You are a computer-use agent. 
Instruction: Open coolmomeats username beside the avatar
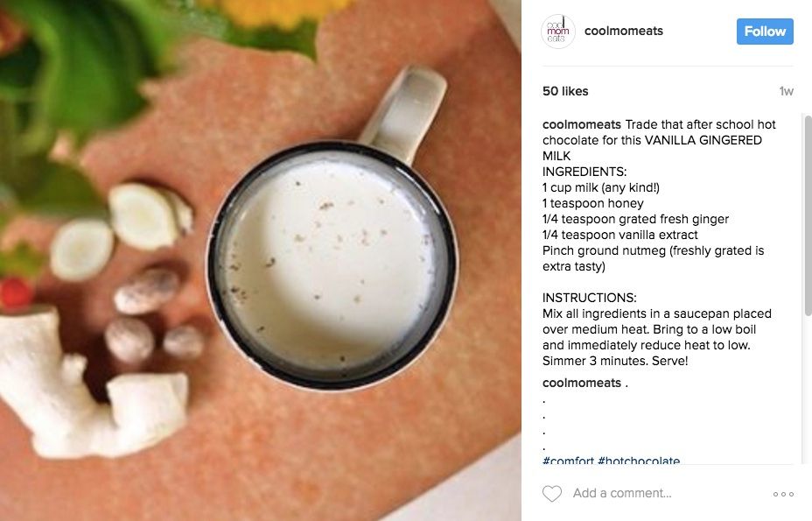(x=624, y=32)
